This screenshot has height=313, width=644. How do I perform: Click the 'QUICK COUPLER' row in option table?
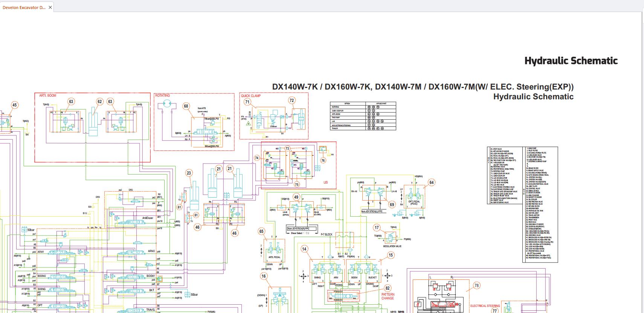(363, 111)
